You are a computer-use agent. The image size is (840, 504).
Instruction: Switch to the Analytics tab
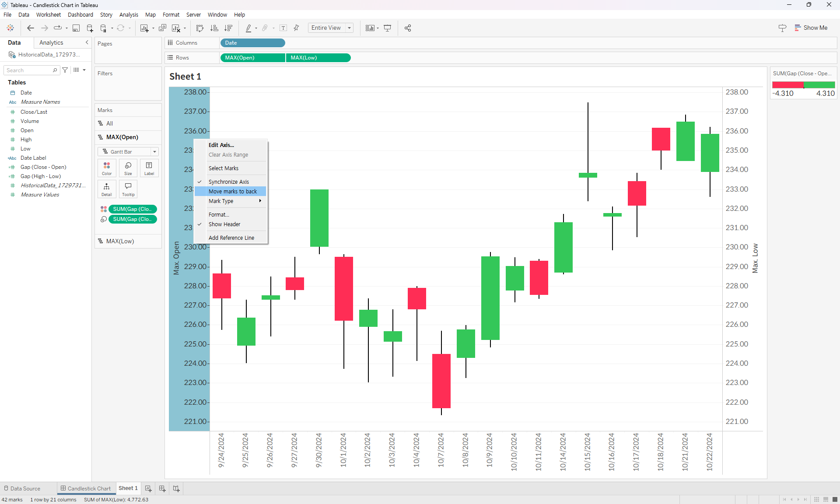[x=51, y=42]
